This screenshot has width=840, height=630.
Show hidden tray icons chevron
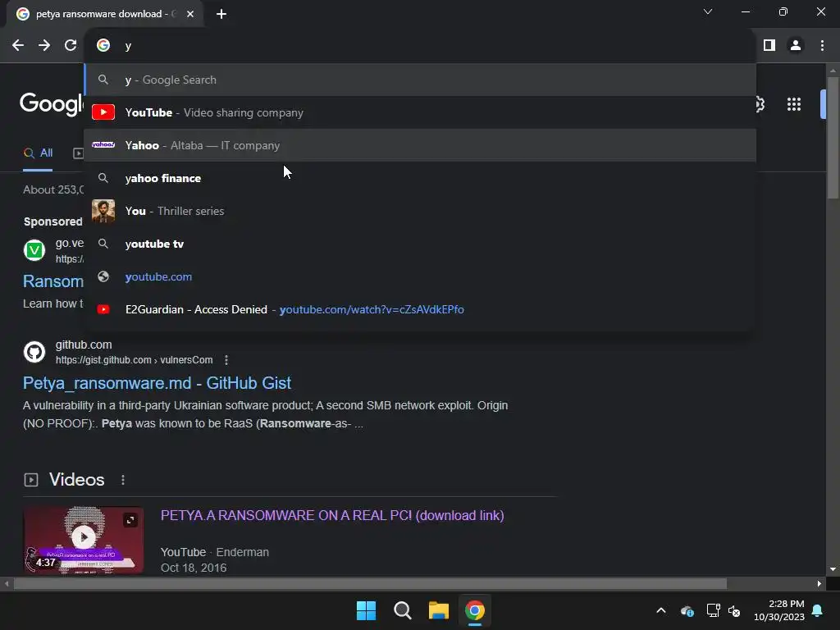[x=661, y=610]
